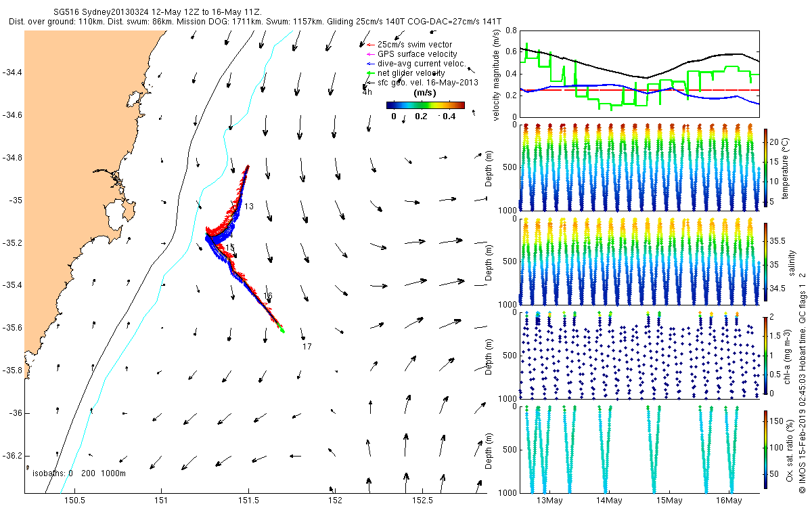This screenshot has height=508, width=812.
Task: Click the '4h' label below the legend
Action: click(367, 92)
